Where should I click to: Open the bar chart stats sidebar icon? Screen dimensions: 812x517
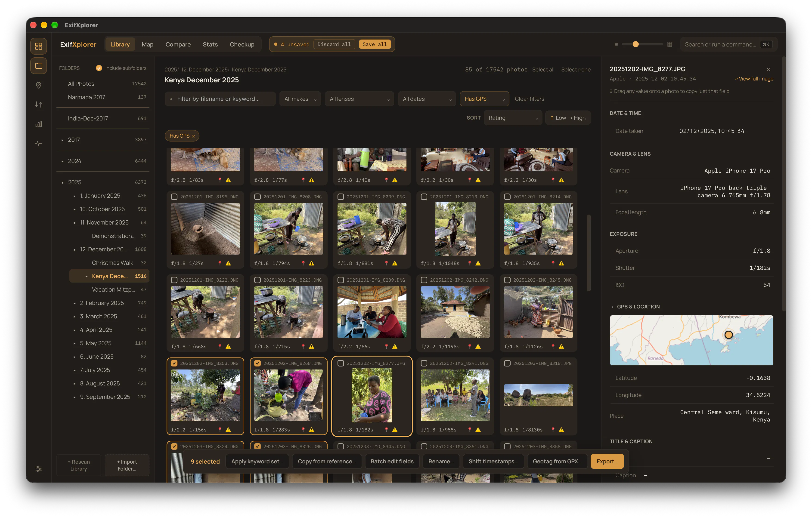coord(38,124)
